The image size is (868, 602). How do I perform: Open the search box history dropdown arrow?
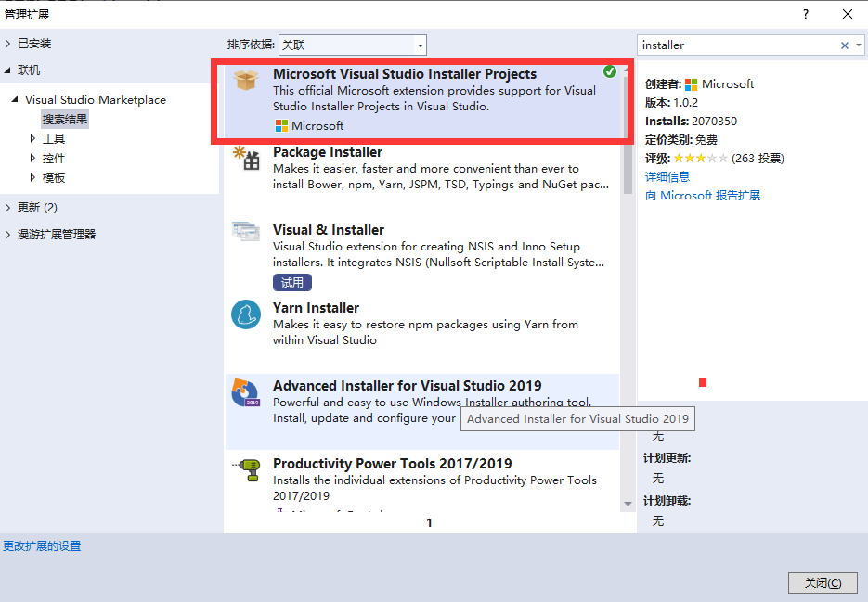(x=859, y=45)
